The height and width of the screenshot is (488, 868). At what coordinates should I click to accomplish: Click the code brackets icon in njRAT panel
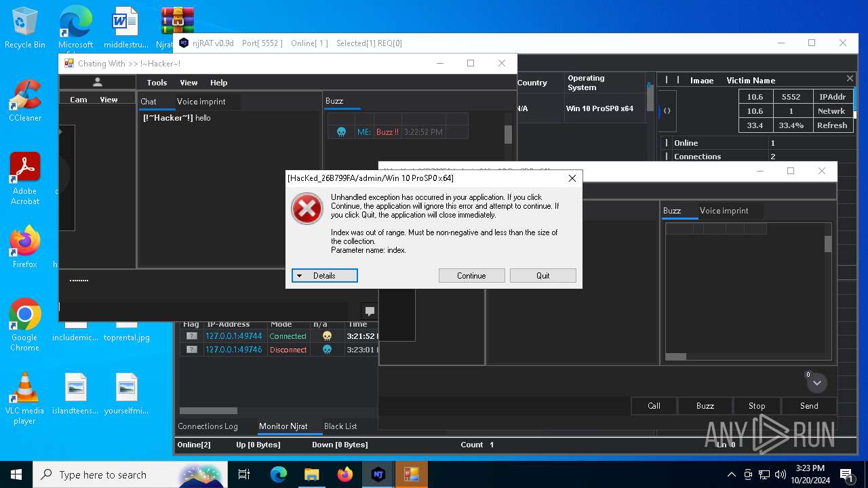667,110
